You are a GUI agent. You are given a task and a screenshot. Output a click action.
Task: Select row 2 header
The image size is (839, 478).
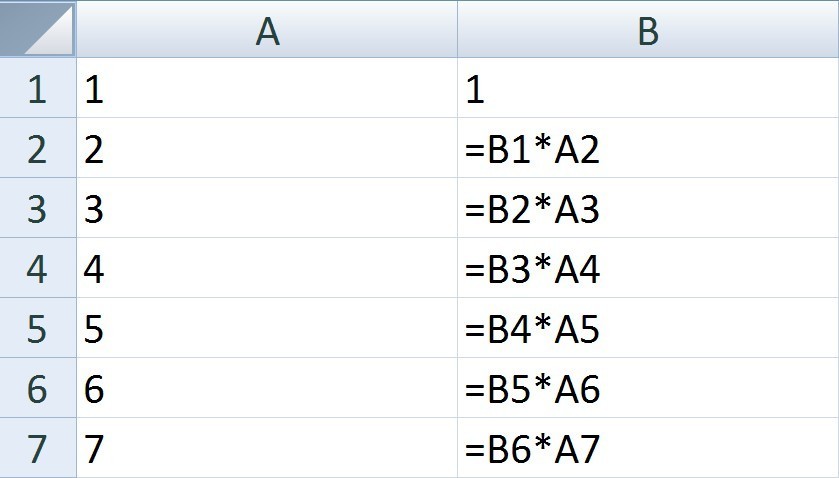click(x=38, y=148)
